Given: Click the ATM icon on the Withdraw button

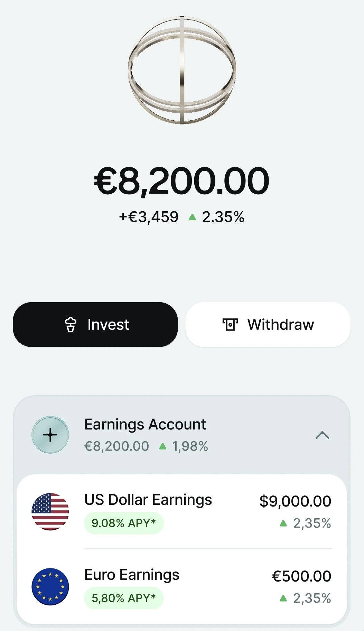Looking at the screenshot, I should [230, 325].
